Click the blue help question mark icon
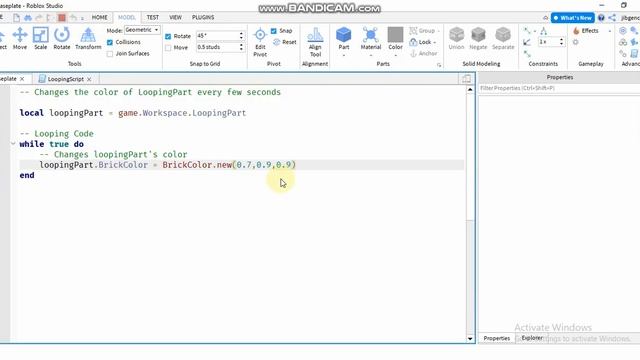The image size is (640, 360). pos(601,18)
